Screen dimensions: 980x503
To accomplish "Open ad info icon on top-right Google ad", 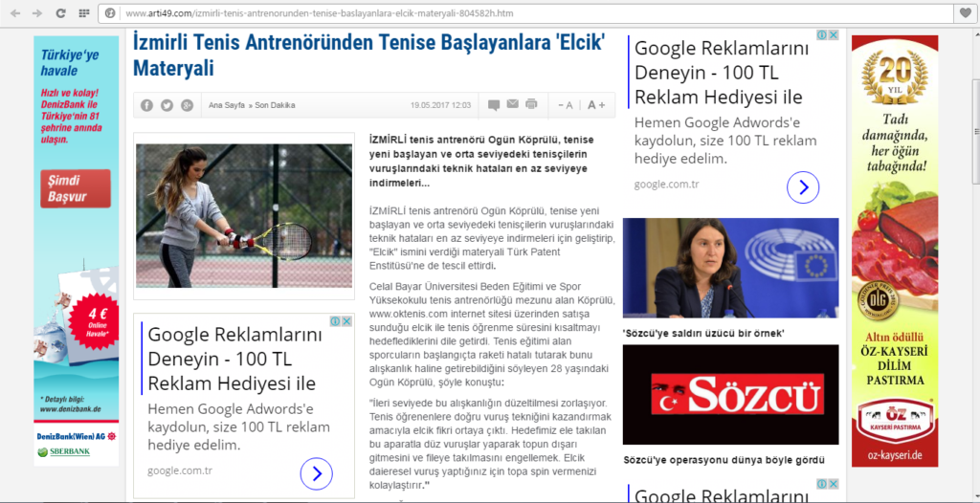I will click(823, 35).
